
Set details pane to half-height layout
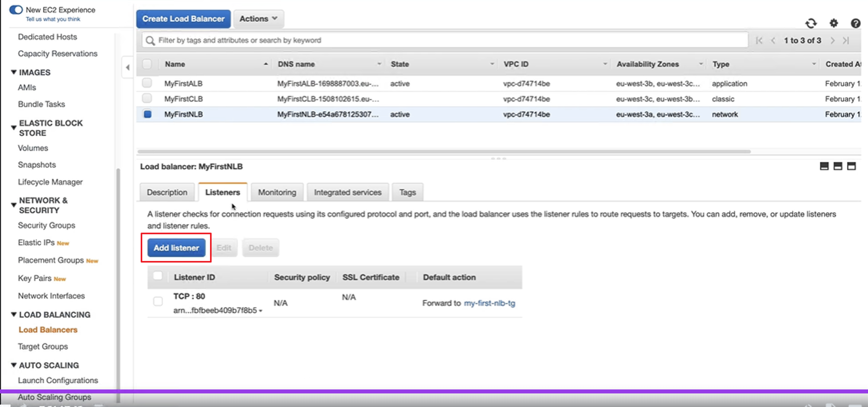pyautogui.click(x=838, y=166)
